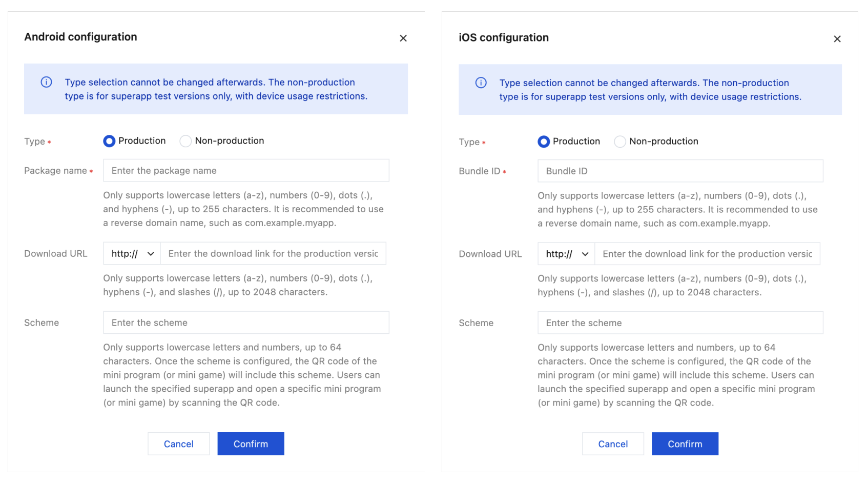Focus the iOS Scheme input field
Image resolution: width=868 pixels, height=483 pixels.
680,323
